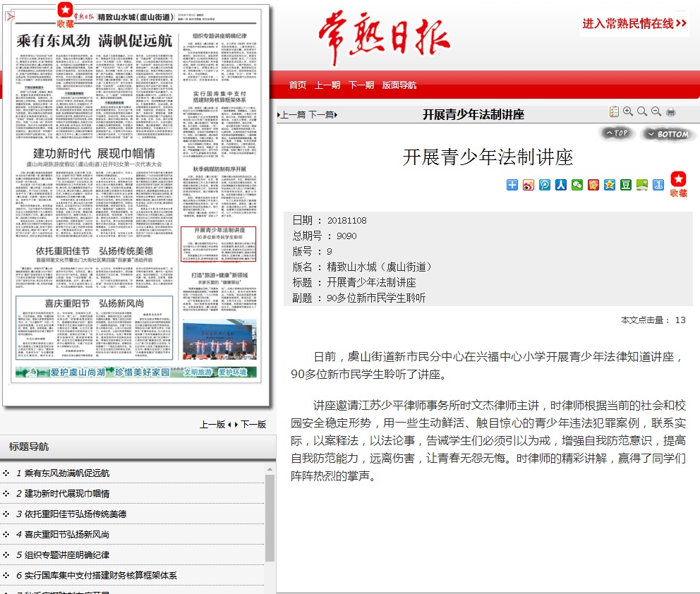Click the zoom in magnifier icon
This screenshot has width=700, height=594.
coord(628,111)
